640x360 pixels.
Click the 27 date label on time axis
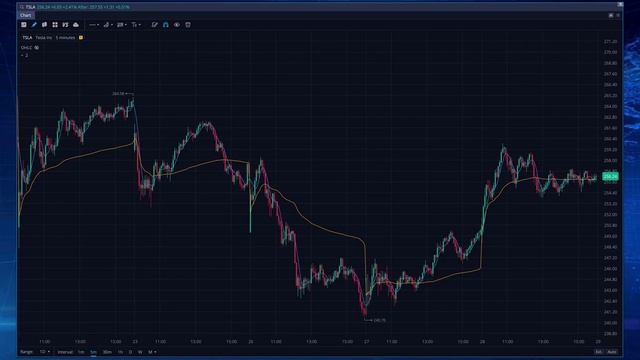pyautogui.click(x=367, y=342)
